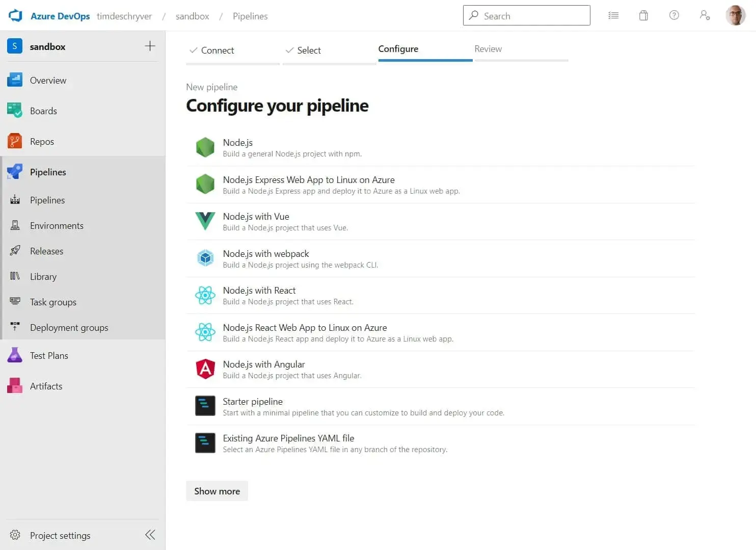Open sandbox breadcrumb link
This screenshot has width=756, height=550.
tap(193, 16)
